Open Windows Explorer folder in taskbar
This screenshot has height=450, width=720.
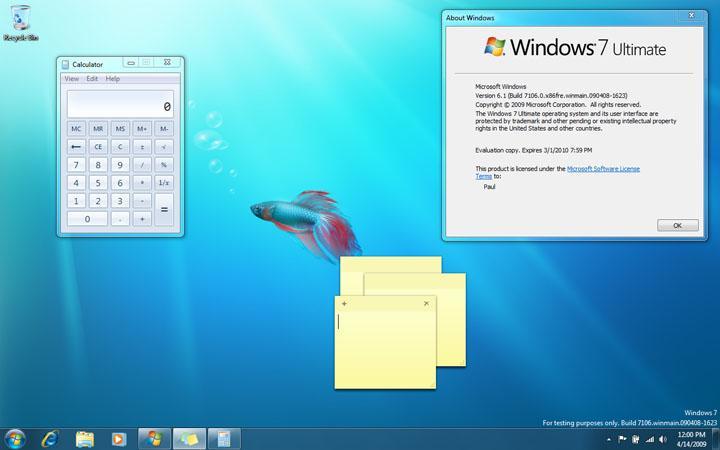pos(85,438)
